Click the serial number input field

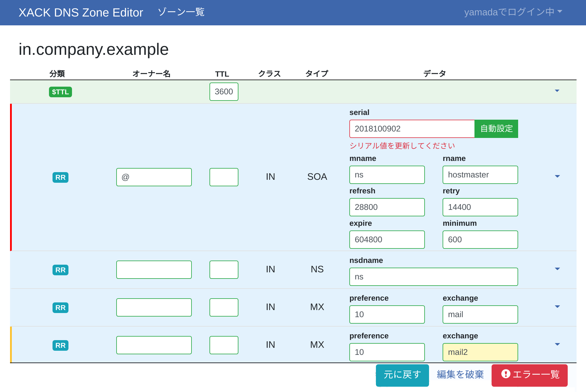pos(412,129)
